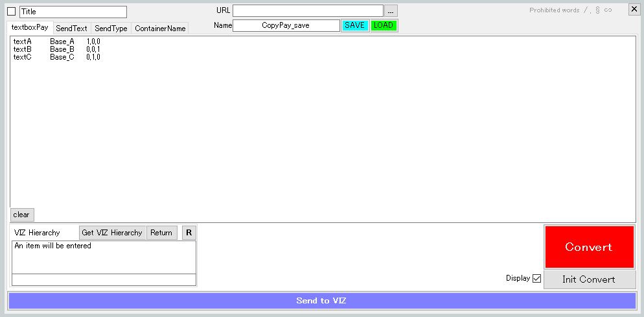644x317 pixels.
Task: Close the window with X button
Action: tap(634, 9)
